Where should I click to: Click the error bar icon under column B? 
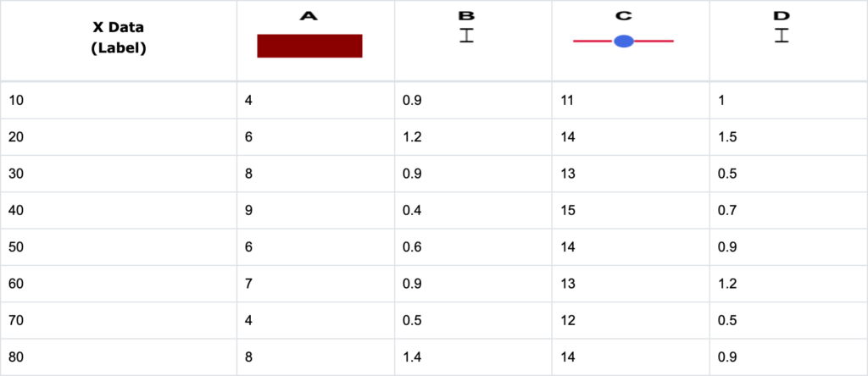click(x=466, y=35)
